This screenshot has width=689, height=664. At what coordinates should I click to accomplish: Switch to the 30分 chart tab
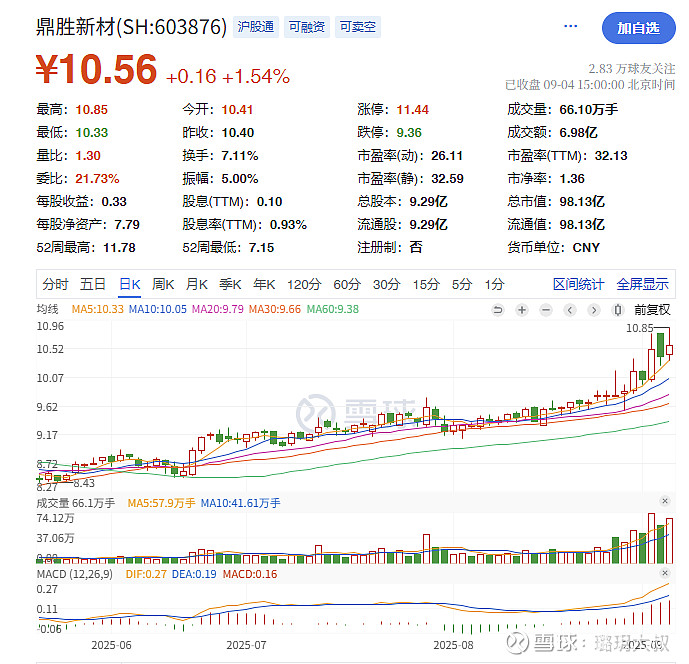click(386, 284)
